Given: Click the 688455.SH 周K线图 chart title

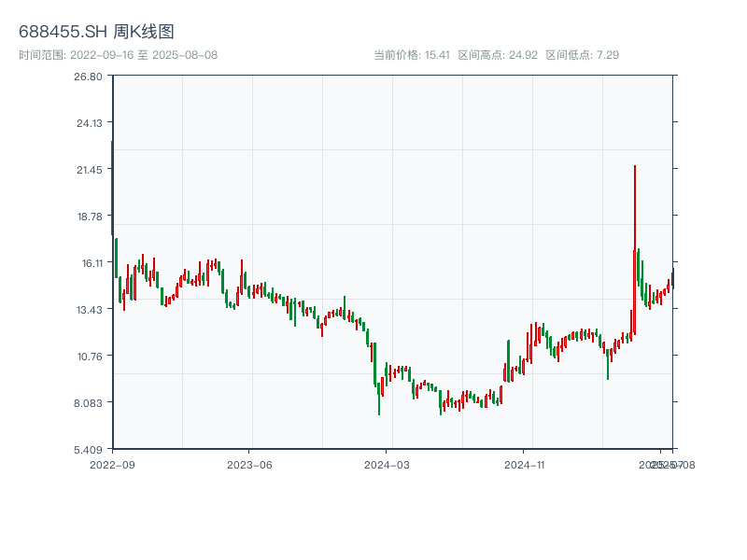Looking at the screenshot, I should pyautogui.click(x=96, y=32).
